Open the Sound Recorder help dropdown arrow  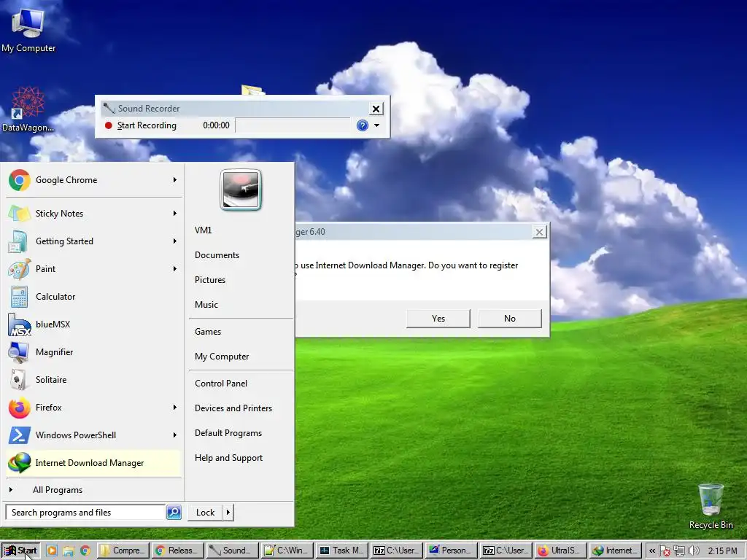pos(377,125)
